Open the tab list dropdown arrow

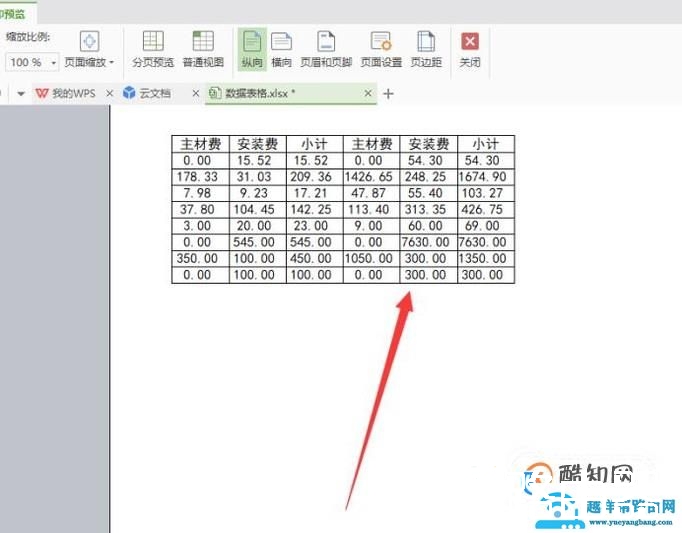click(20, 93)
